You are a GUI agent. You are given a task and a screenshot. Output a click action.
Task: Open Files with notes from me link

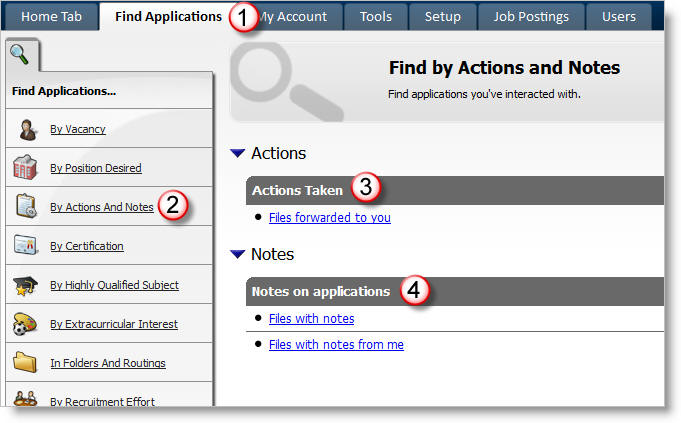(336, 344)
